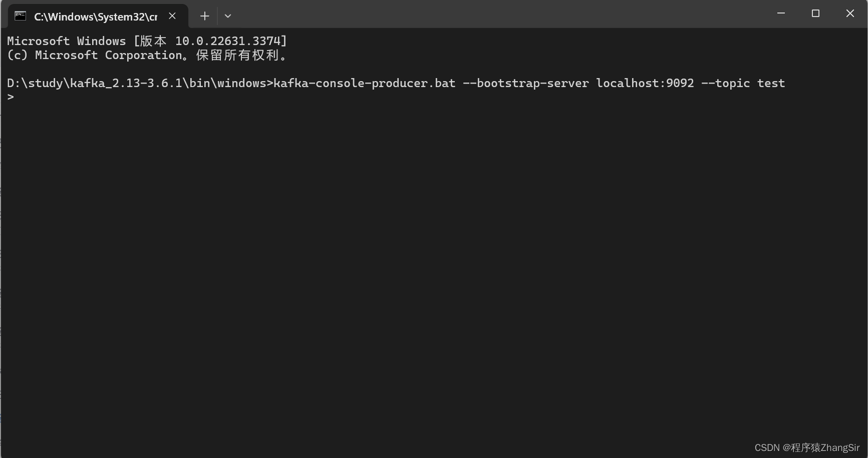
Task: Click the producer input prompt line
Action: tap(11, 97)
